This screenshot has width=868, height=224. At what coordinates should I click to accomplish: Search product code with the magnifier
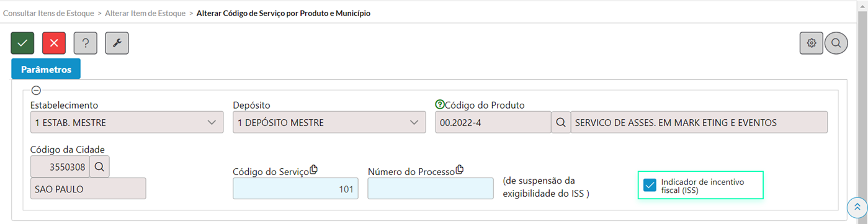[560, 122]
